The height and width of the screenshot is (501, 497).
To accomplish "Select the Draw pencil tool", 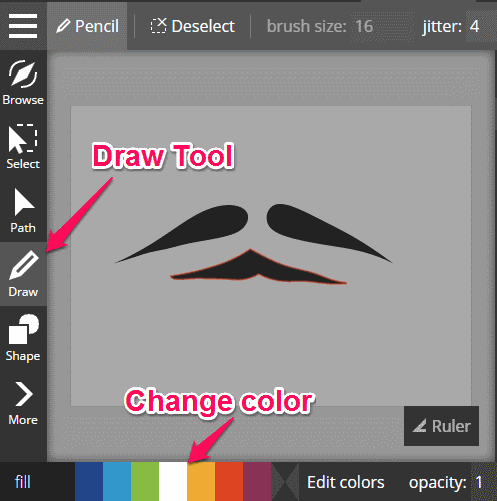I will coord(23,274).
